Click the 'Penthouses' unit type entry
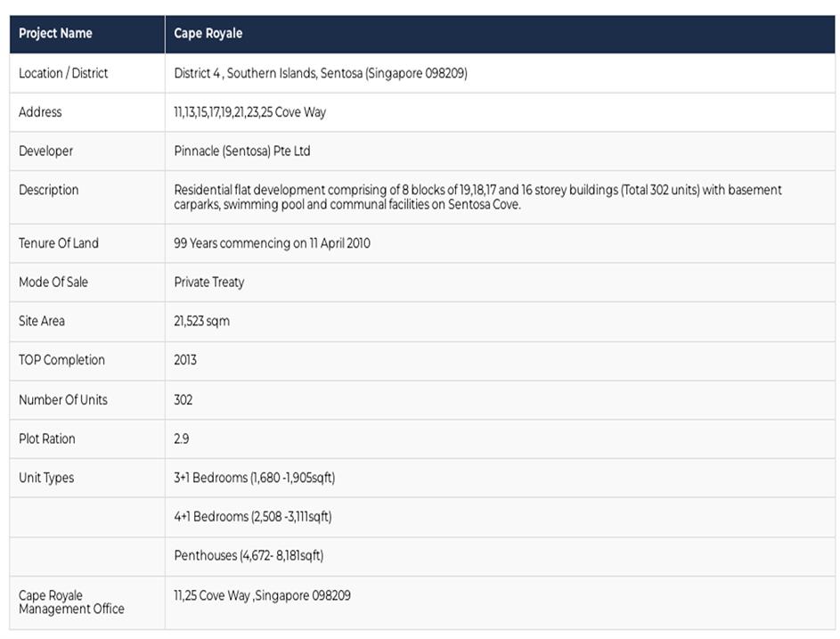This screenshot has width=840, height=639. (x=249, y=556)
